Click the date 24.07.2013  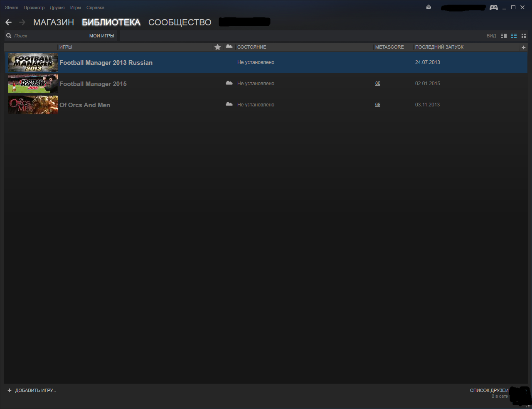tap(428, 62)
